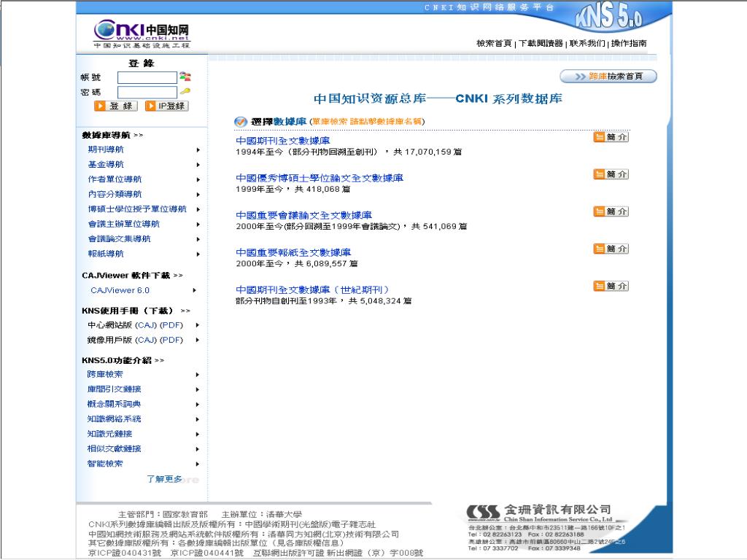Expand the arrow next to 報紙導航
Viewport: 747px width, 560px height.
[x=198, y=254]
